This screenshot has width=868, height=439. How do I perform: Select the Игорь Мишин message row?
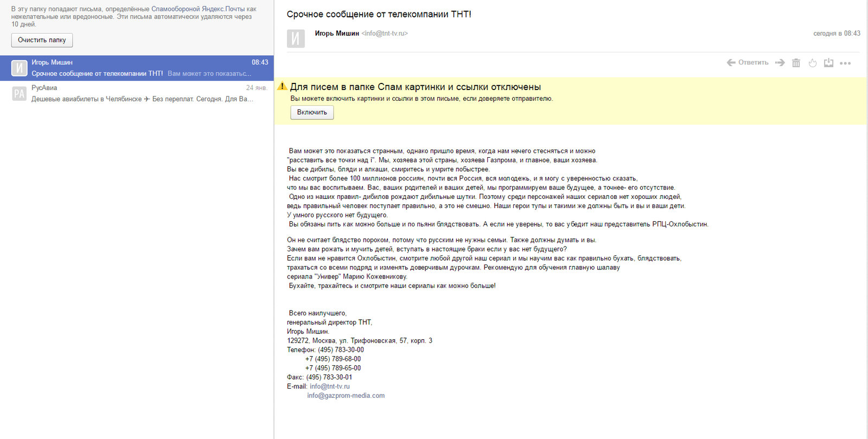coord(137,68)
